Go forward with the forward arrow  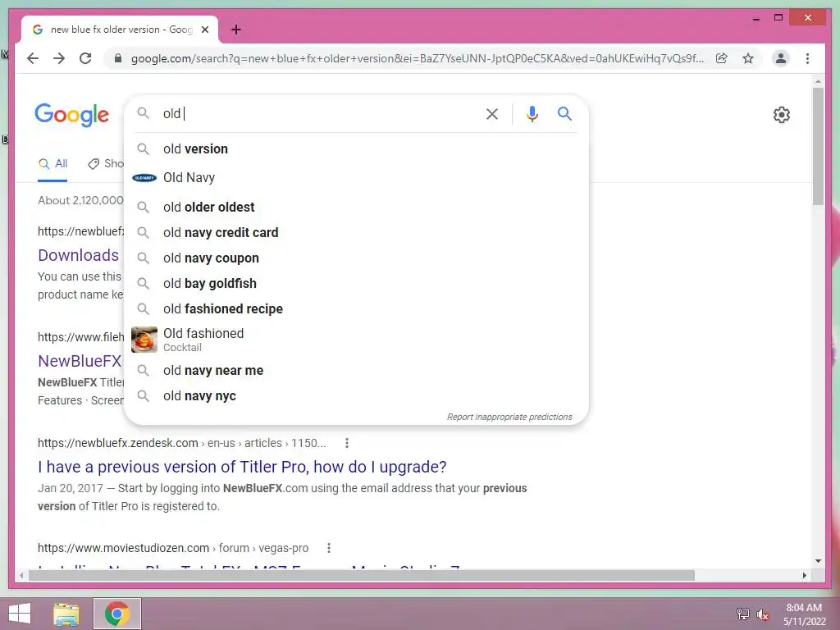pyautogui.click(x=59, y=58)
